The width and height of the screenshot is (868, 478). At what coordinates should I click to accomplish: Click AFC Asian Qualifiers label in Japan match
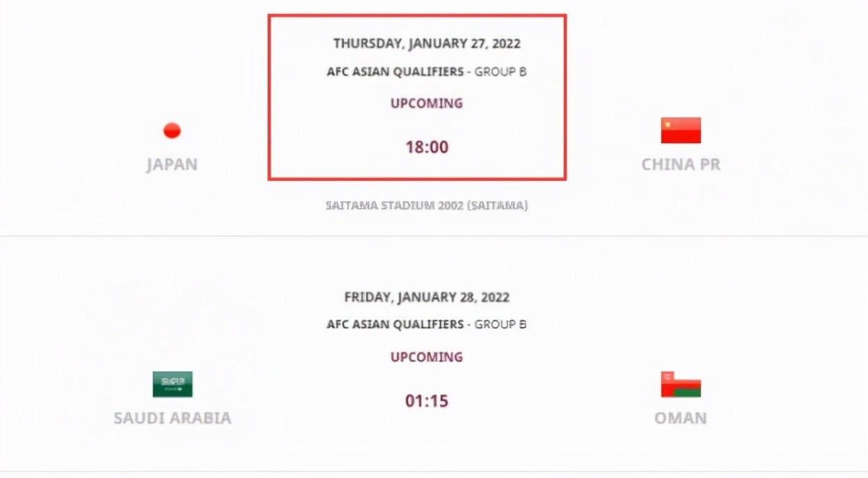[x=396, y=71]
